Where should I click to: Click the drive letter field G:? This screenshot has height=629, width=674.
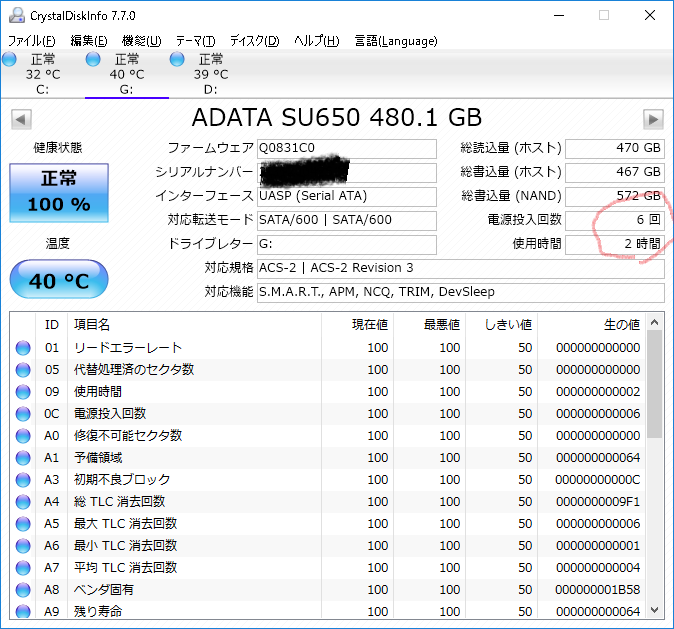pos(347,245)
